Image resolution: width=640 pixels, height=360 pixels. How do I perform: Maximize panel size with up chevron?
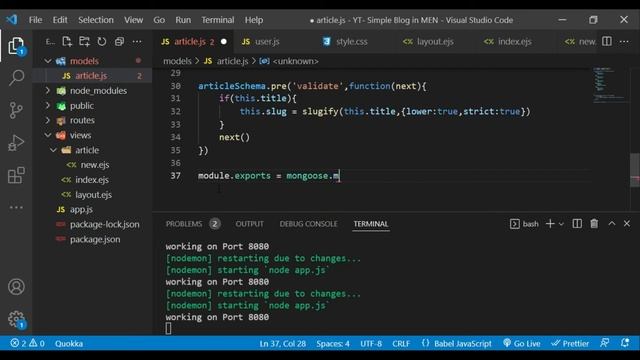pyautogui.click(x=611, y=224)
